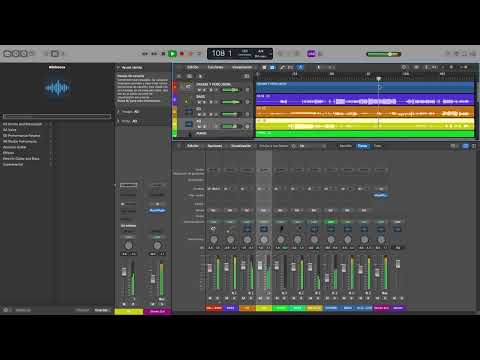Click the duplicate track button
The width and height of the screenshot is (480, 360).
coord(189,76)
